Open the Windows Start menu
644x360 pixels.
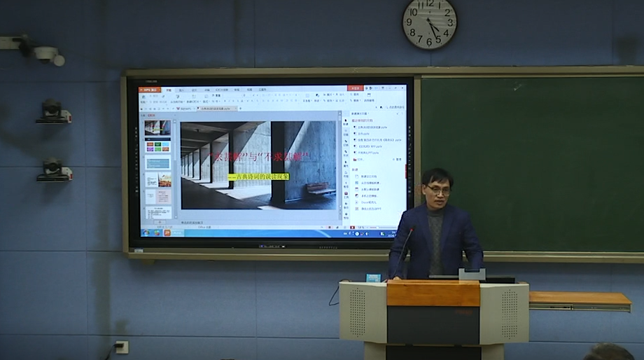(146, 233)
